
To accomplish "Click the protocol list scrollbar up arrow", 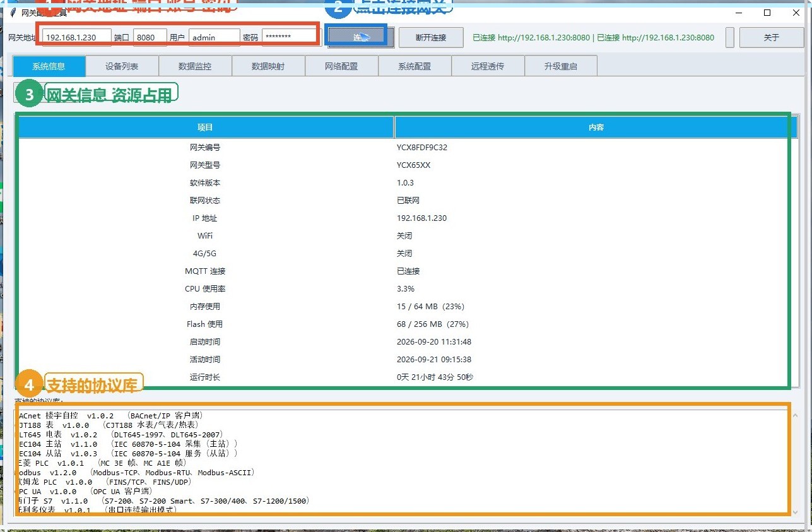I will coord(794,415).
